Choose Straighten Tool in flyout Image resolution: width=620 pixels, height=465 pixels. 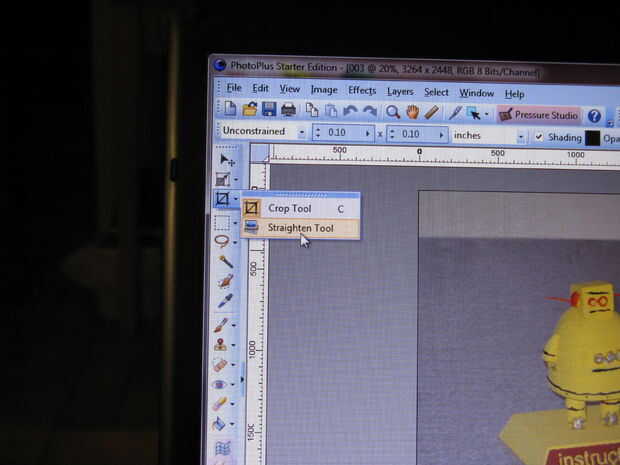point(301,228)
